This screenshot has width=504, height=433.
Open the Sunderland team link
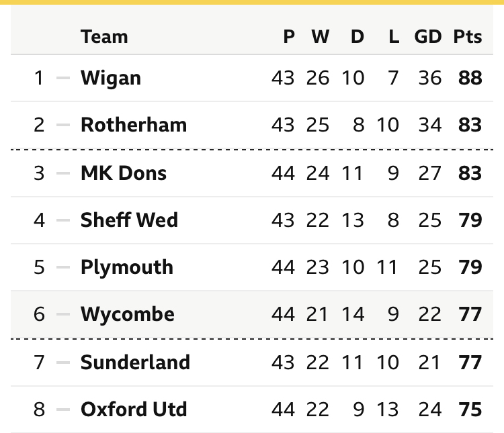135,363
